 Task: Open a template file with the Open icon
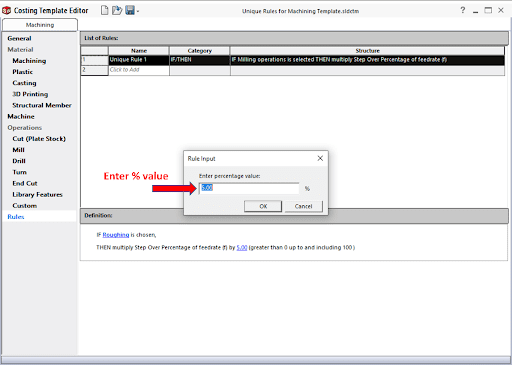click(117, 10)
